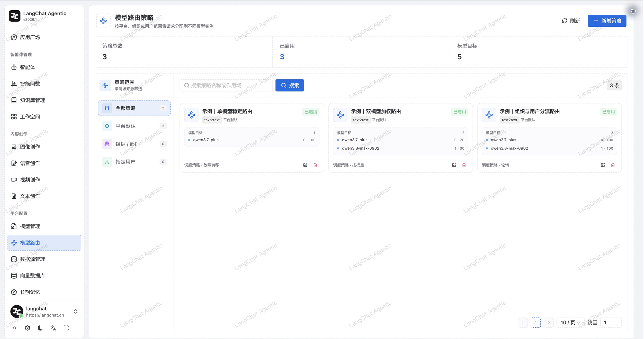Click the 跳至 page jump input
This screenshot has width=644, height=339.
click(x=611, y=323)
